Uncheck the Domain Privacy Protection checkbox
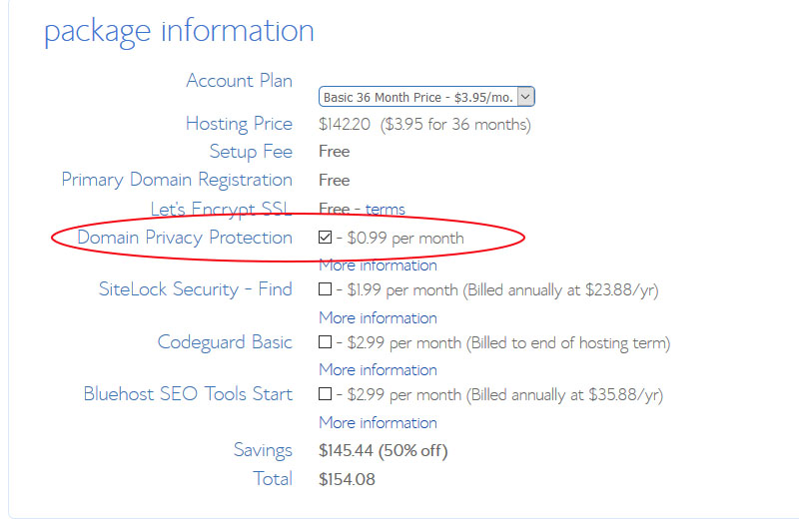Image resolution: width=799 pixels, height=532 pixels. click(325, 238)
